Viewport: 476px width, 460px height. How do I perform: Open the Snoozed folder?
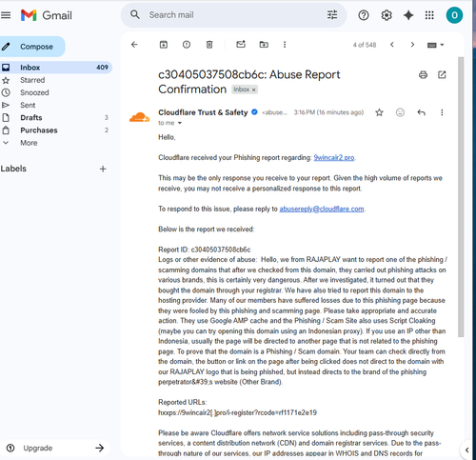click(x=34, y=92)
